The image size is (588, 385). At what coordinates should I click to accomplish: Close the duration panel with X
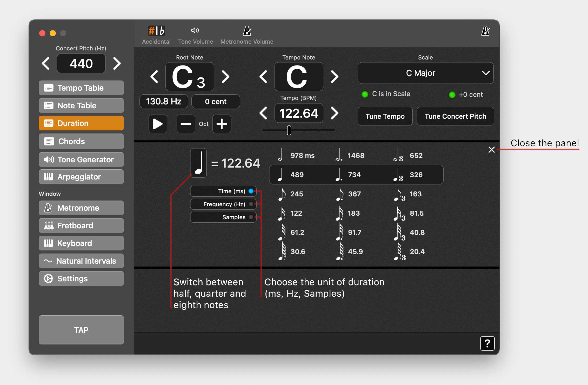(x=491, y=150)
